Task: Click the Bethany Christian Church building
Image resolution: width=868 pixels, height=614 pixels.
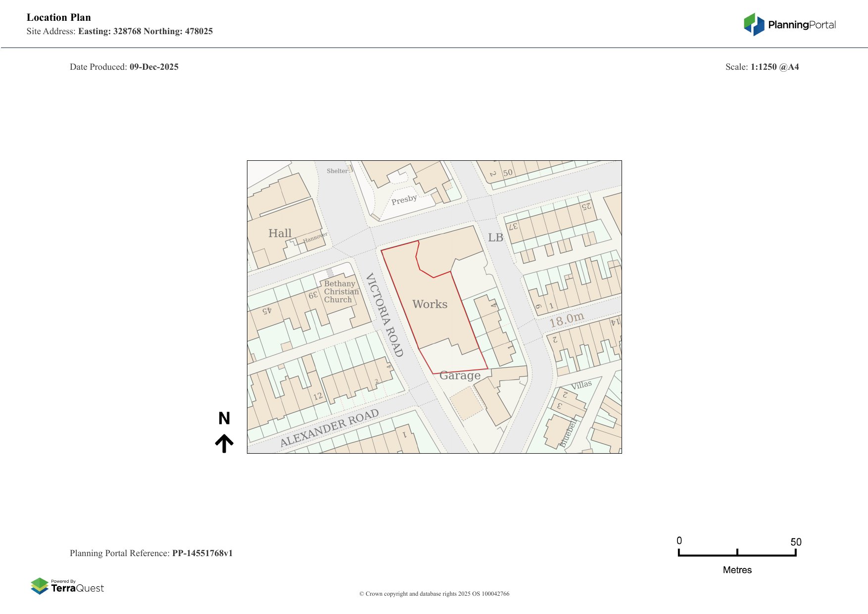Action: tap(341, 292)
